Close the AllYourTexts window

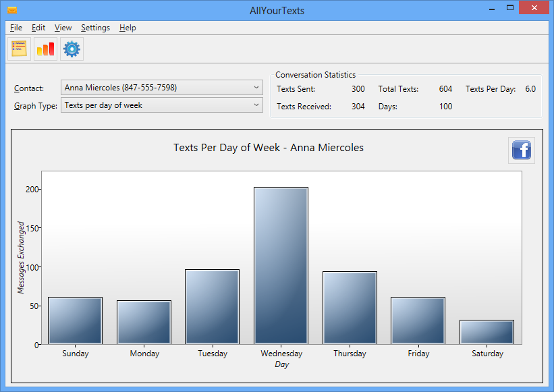pos(534,8)
